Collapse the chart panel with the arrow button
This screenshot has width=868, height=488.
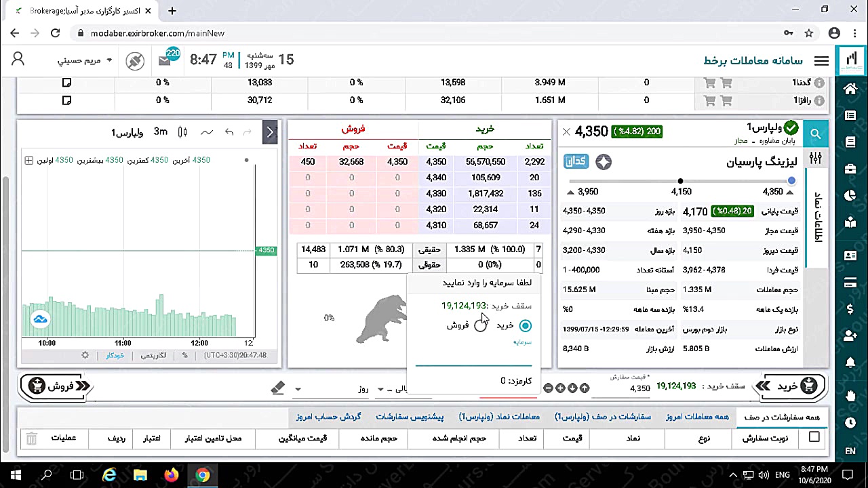[270, 132]
